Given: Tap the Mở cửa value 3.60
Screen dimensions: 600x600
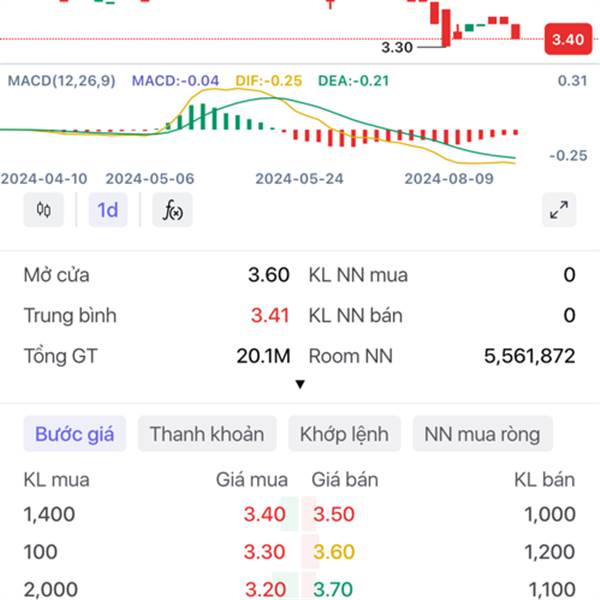Looking at the screenshot, I should click(269, 275).
